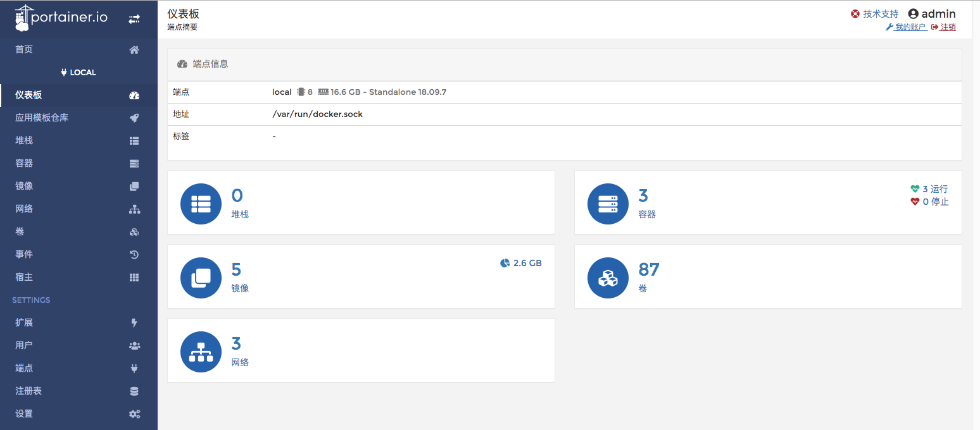
Task: Click the gauge icon in 端点信息 header
Action: point(182,64)
